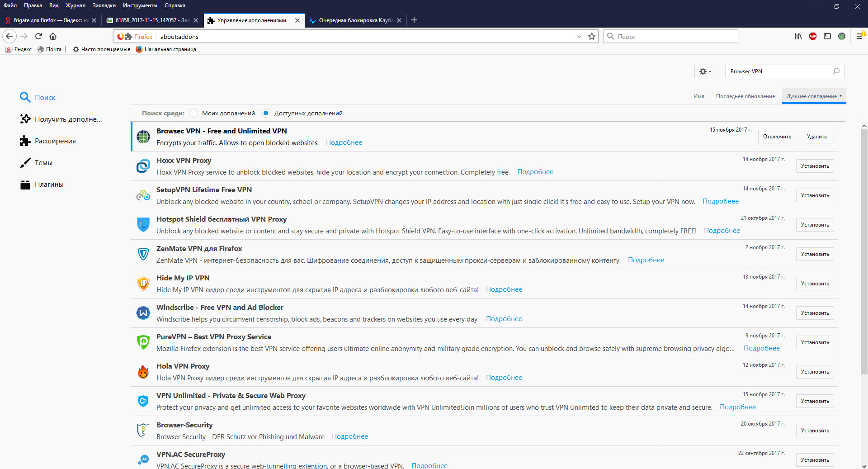Click Отключить for Browsec VPN

pyautogui.click(x=777, y=137)
